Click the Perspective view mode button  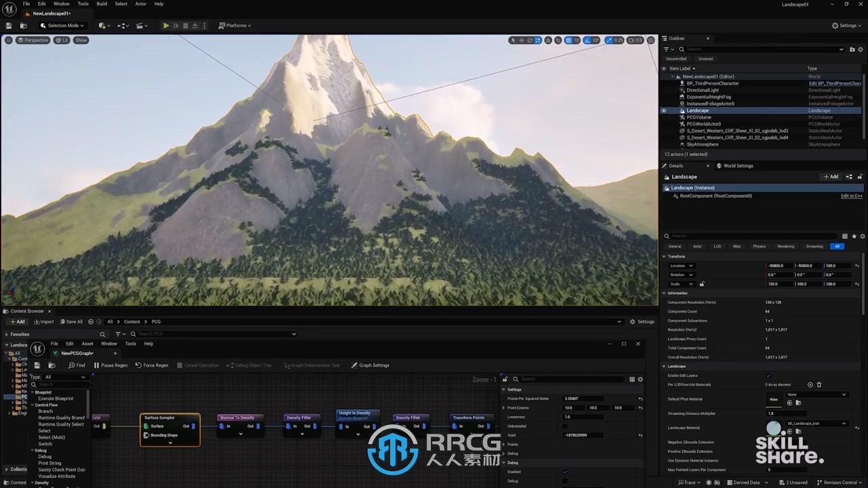pos(33,40)
